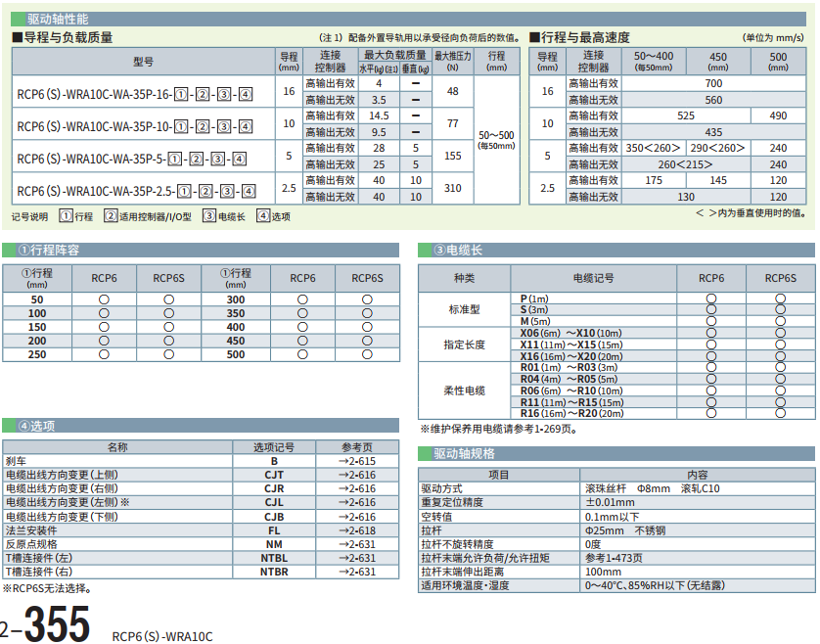The height and width of the screenshot is (644, 820).
Task: Click the reference page →2-615
Action: click(x=357, y=461)
